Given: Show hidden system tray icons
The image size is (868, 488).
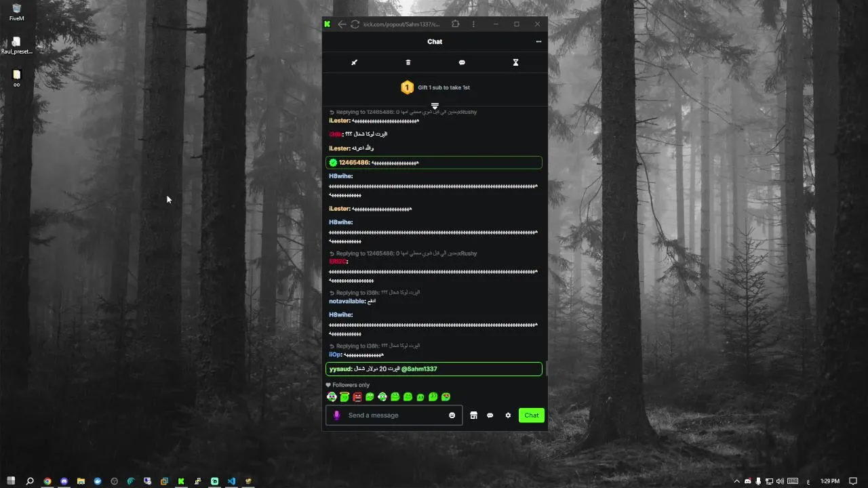Looking at the screenshot, I should point(737,481).
